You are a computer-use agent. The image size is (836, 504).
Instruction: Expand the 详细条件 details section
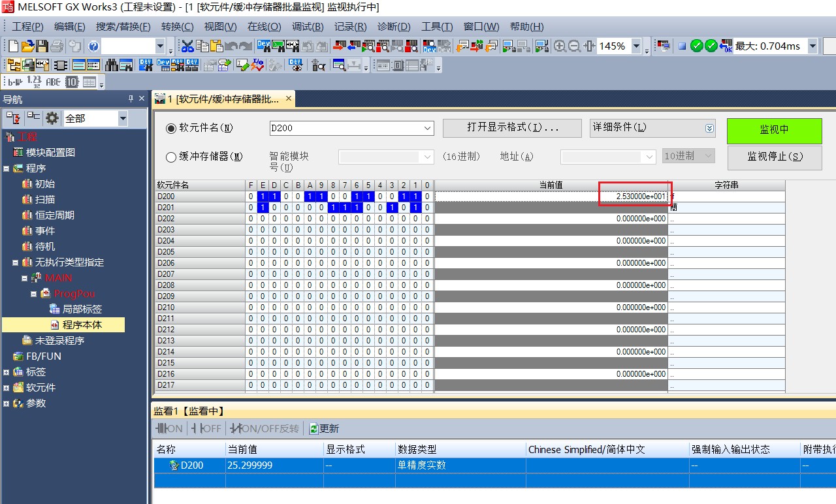[710, 128]
